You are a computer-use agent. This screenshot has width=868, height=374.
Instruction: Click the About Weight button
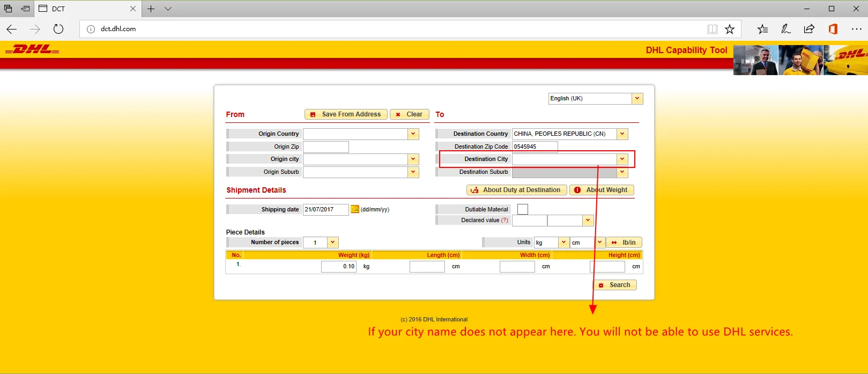[x=602, y=190]
